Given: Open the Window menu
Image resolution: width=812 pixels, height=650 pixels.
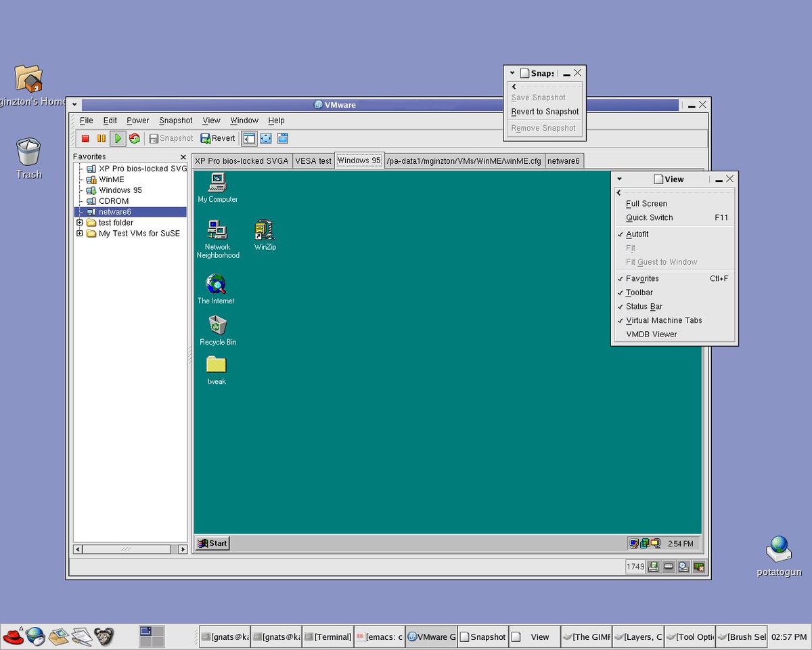Looking at the screenshot, I should 244,121.
